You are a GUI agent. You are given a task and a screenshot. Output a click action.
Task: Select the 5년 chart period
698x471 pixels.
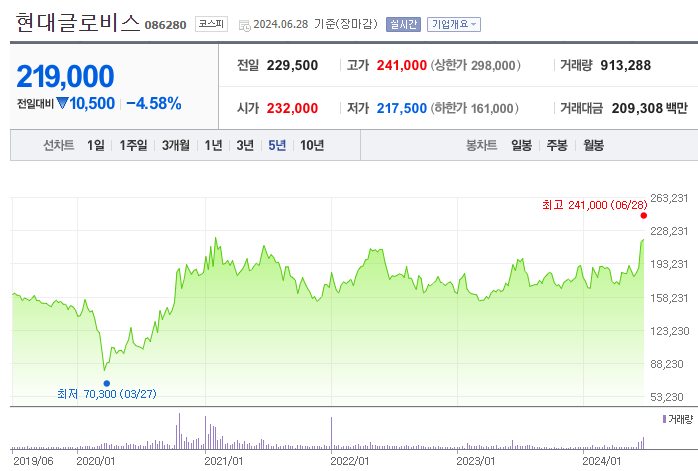coord(277,145)
